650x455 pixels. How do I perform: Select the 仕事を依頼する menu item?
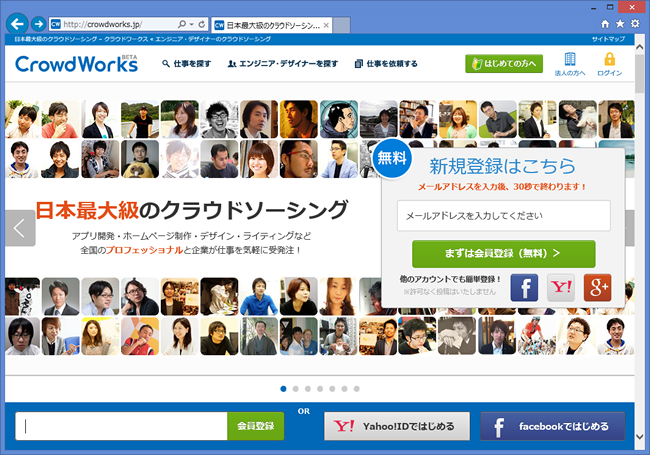(385, 64)
